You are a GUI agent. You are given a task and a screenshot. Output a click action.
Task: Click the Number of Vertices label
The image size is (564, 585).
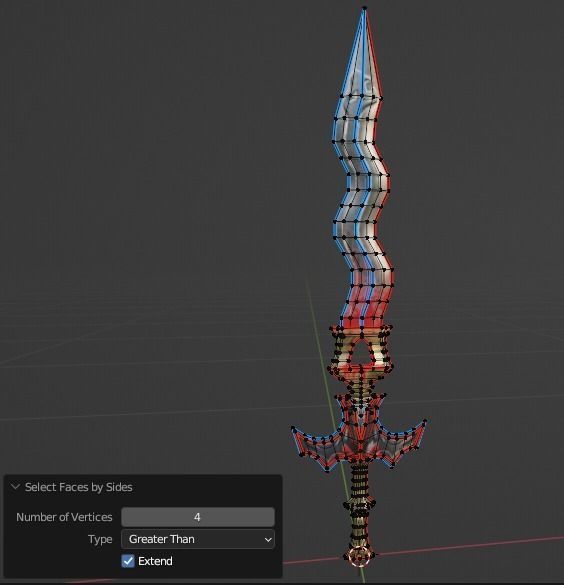coord(64,517)
